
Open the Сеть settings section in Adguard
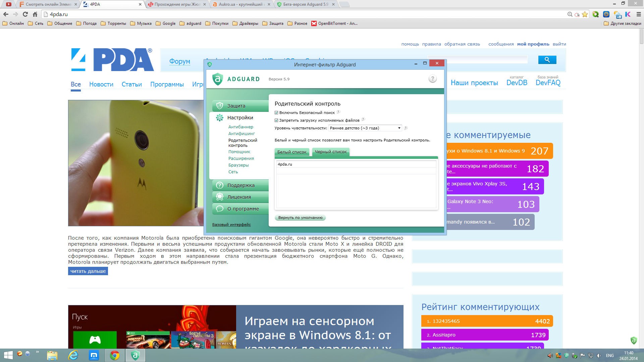click(x=233, y=172)
